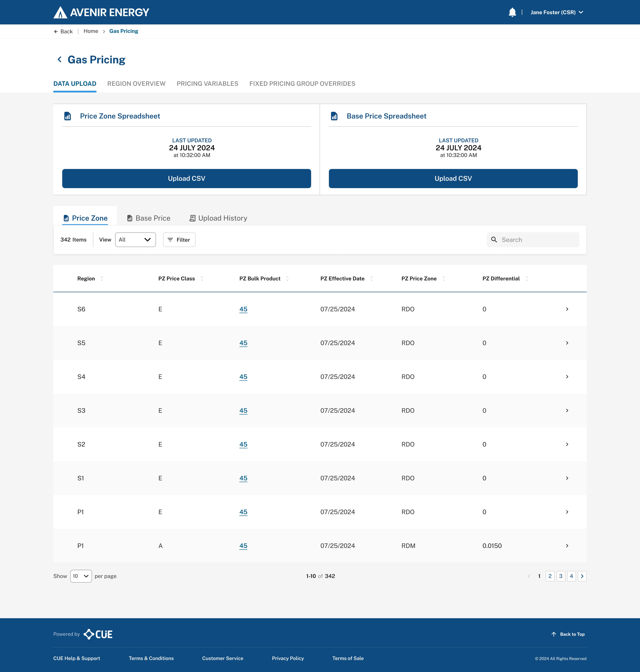
Task: Open Terms of Sale footer link
Action: tap(348, 658)
